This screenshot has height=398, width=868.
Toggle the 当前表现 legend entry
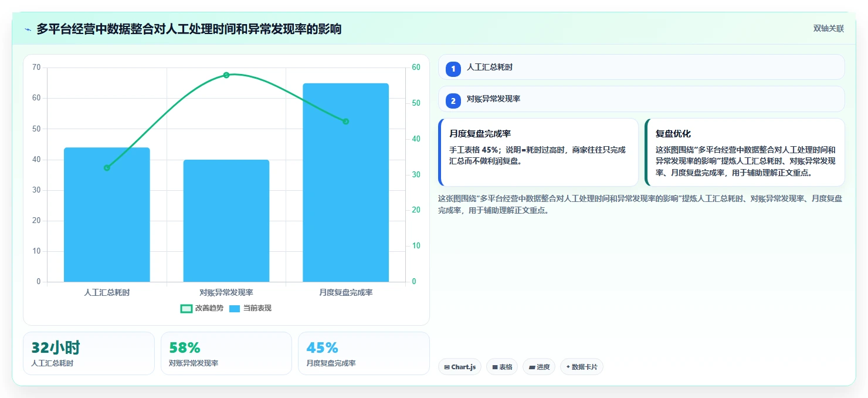[x=250, y=308]
